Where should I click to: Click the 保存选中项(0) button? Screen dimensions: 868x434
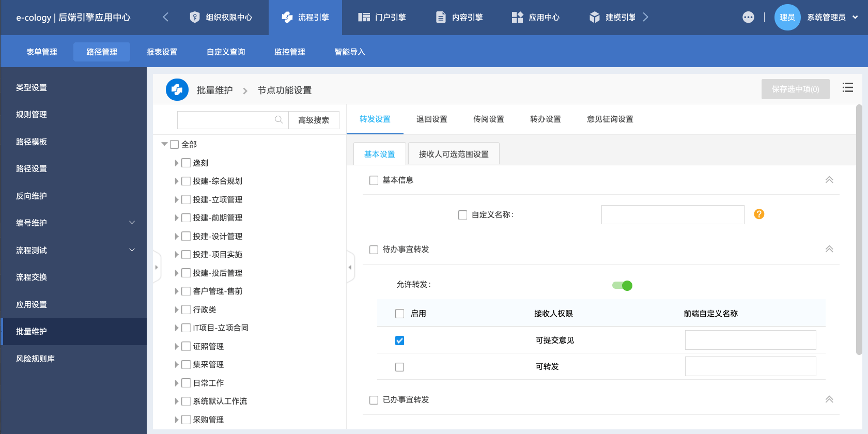click(x=796, y=89)
